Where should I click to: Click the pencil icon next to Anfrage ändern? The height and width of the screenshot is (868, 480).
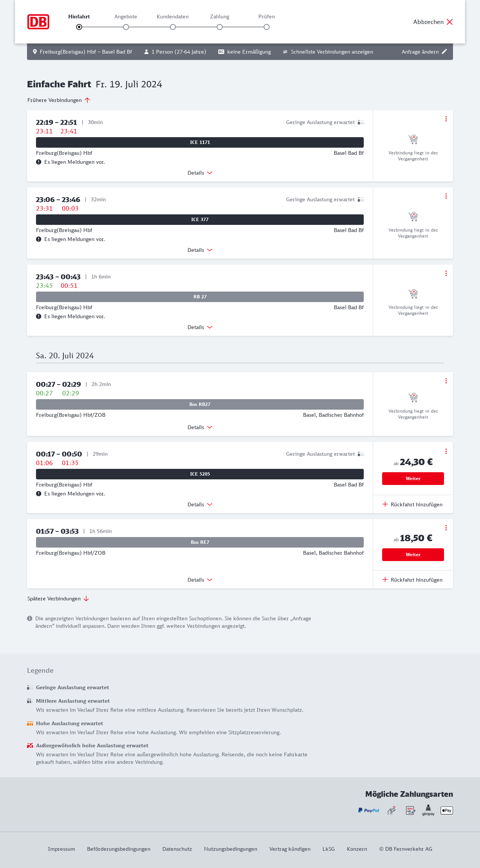444,52
